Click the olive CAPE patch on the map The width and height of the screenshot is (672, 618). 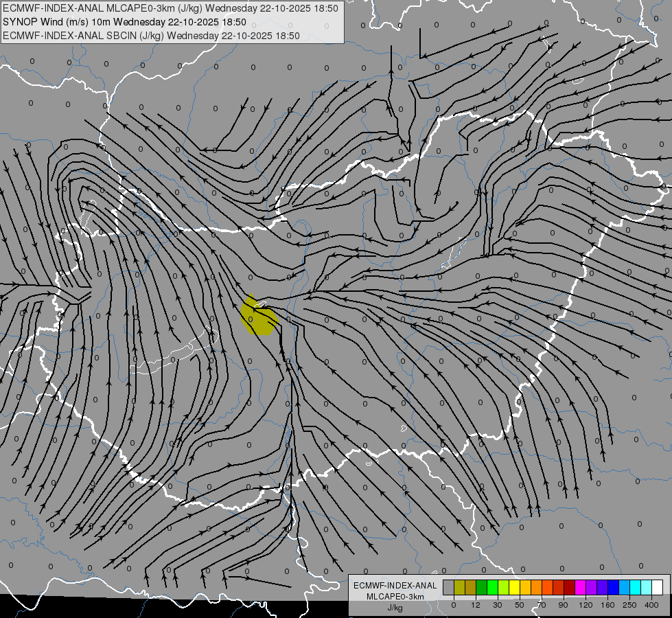258,317
